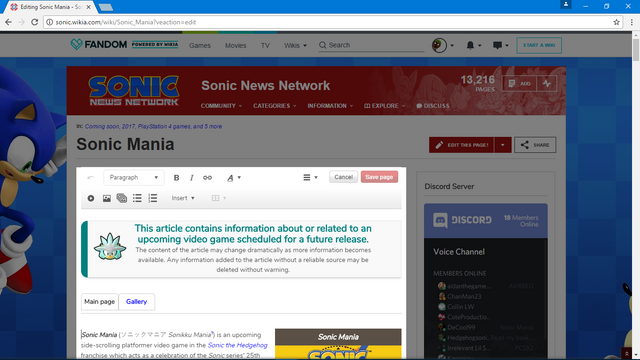This screenshot has height=360, width=640.
Task: Show the 'and 5 more' categories
Action: 207,127
